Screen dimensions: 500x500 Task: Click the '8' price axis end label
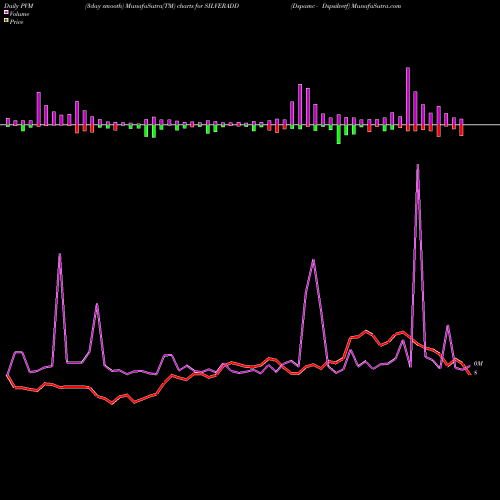(x=476, y=373)
